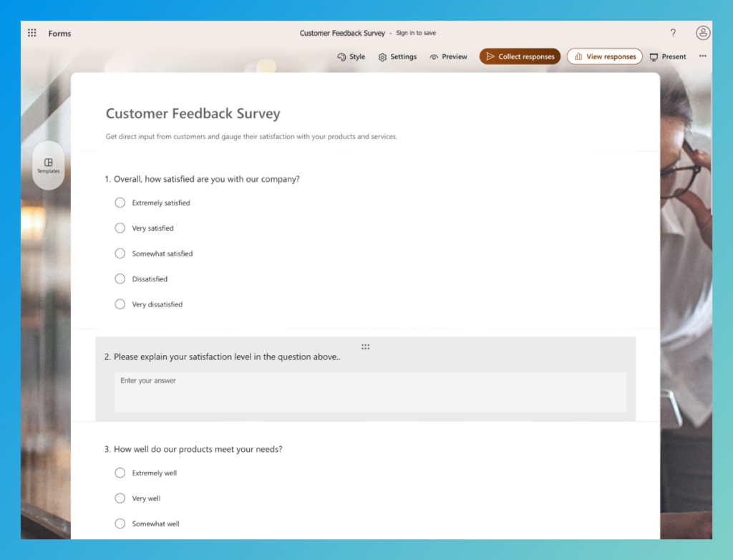Open the Help question mark icon
Viewport: 733px width, 560px height.
(x=673, y=33)
